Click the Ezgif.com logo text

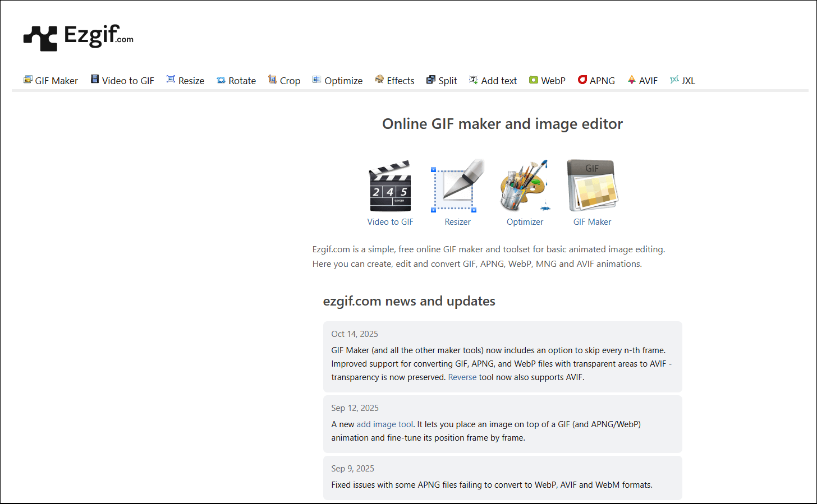(x=99, y=35)
